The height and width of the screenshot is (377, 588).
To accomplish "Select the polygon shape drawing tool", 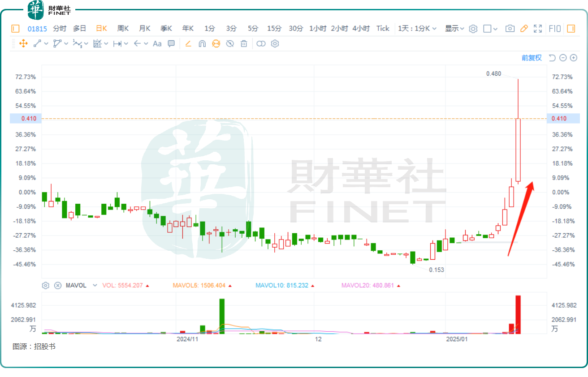I will tap(57, 44).
